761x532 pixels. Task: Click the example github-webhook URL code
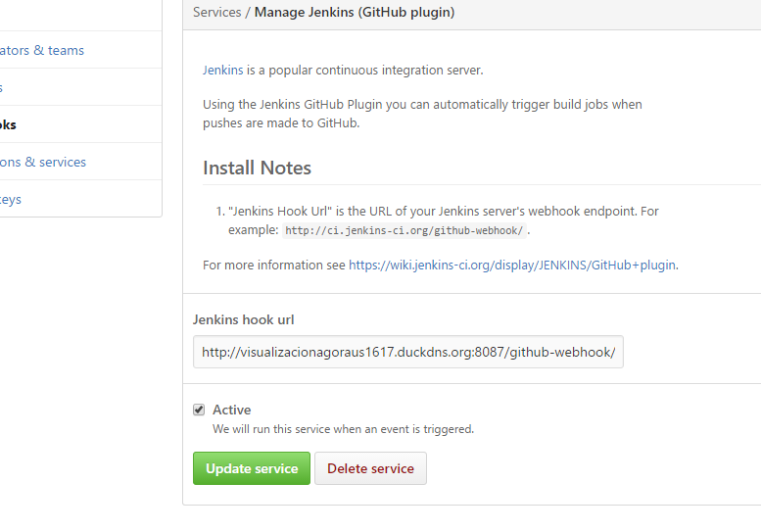(x=404, y=230)
